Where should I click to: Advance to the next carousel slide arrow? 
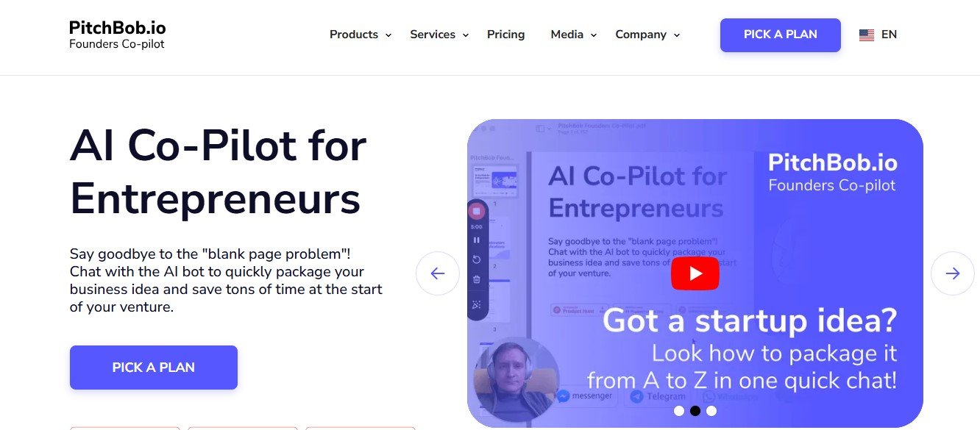(x=953, y=273)
